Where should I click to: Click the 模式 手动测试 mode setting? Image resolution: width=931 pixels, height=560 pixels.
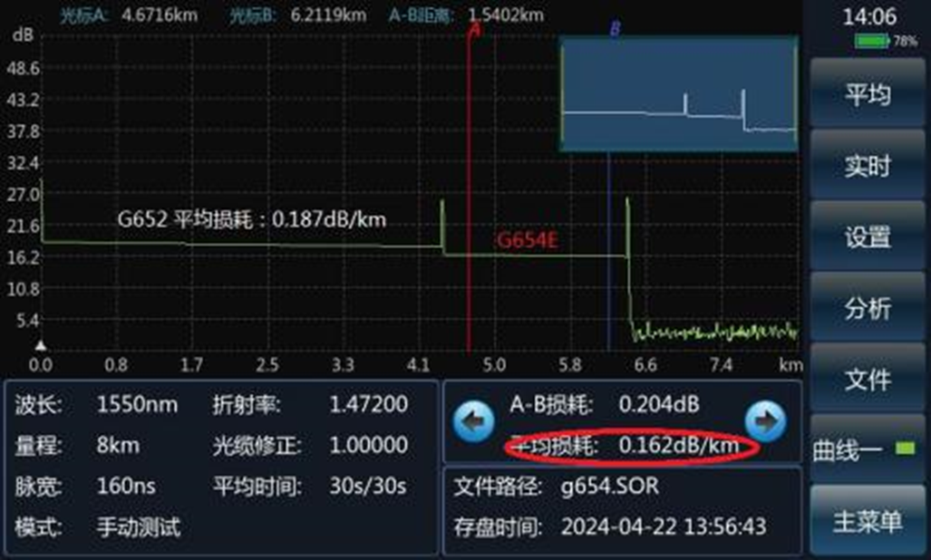click(x=139, y=526)
